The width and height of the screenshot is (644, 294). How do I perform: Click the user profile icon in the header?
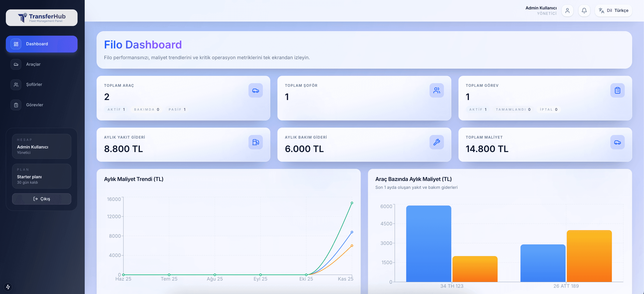pyautogui.click(x=567, y=11)
